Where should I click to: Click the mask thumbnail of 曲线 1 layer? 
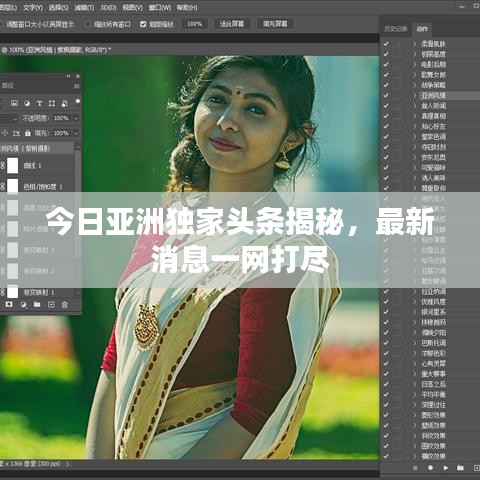13,166
